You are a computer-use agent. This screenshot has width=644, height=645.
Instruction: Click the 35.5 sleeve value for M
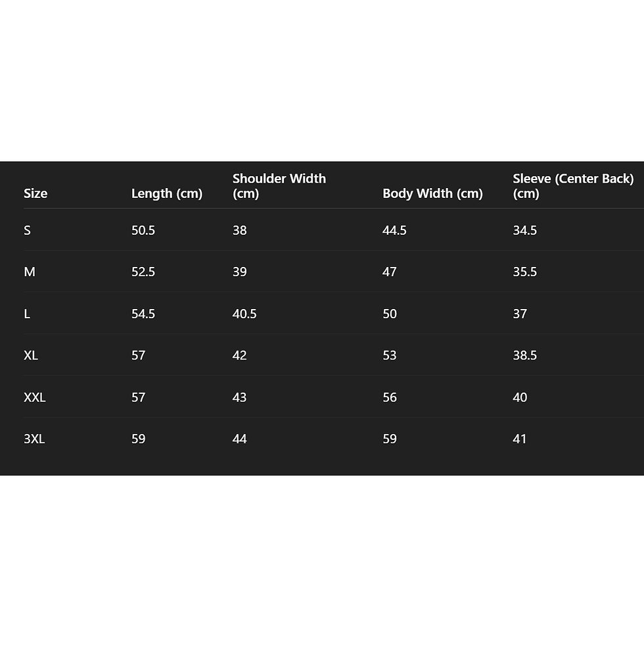(x=525, y=272)
